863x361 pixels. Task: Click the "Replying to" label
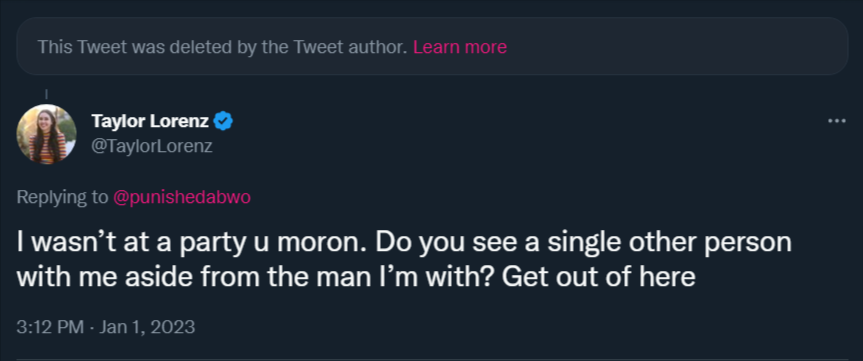coord(62,198)
